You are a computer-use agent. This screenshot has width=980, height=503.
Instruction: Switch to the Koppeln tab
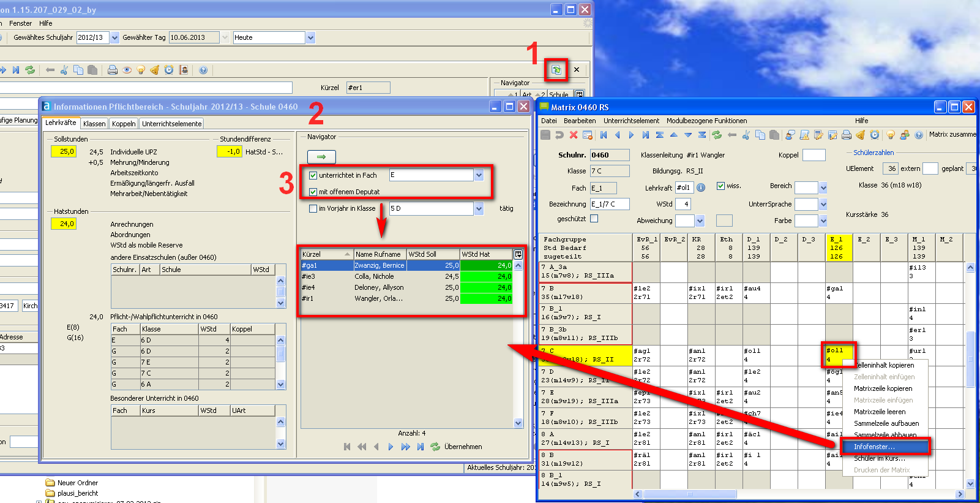[124, 124]
